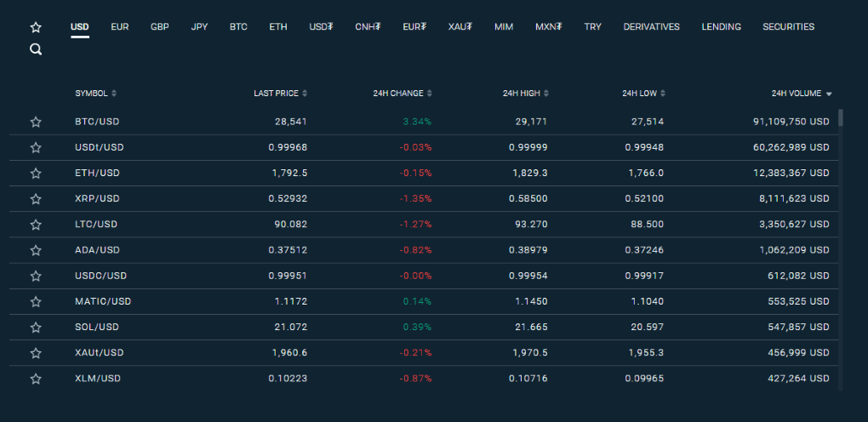Toggle 24H Volume sort direction arrow
Screen dimensions: 868x422
point(829,94)
